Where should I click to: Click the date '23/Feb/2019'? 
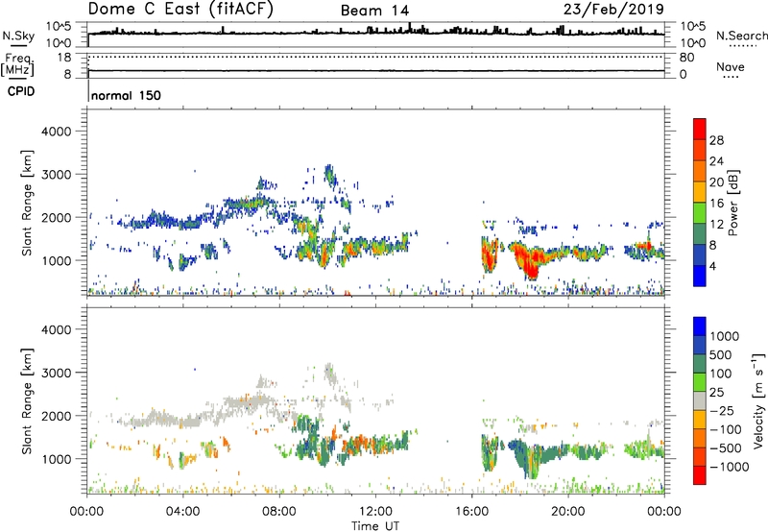613,10
